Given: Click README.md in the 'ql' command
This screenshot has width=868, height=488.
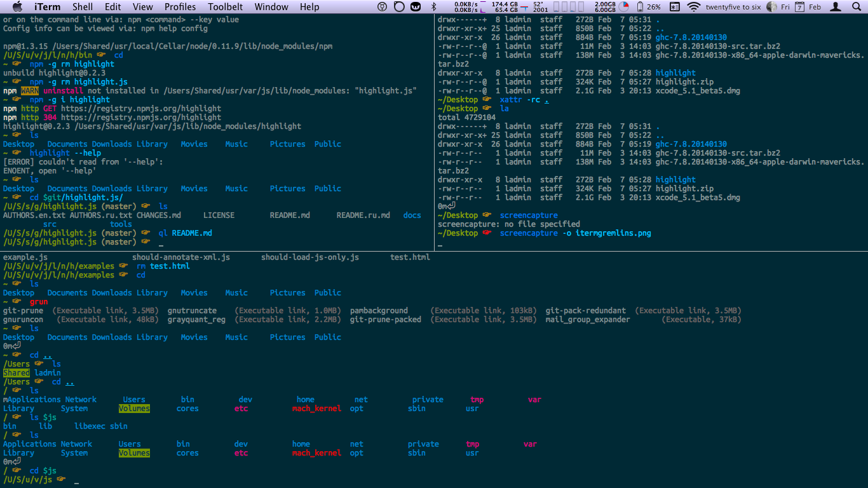Looking at the screenshot, I should click(192, 233).
